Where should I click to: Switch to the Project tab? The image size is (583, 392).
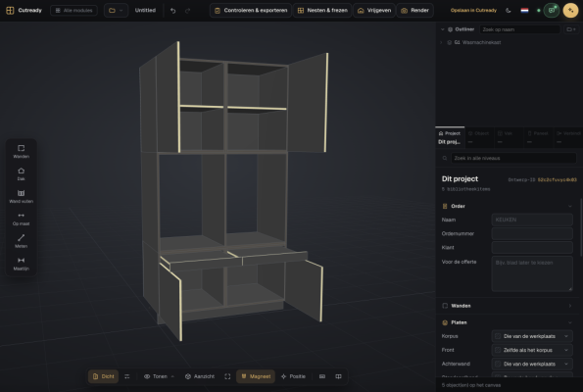[x=450, y=137]
